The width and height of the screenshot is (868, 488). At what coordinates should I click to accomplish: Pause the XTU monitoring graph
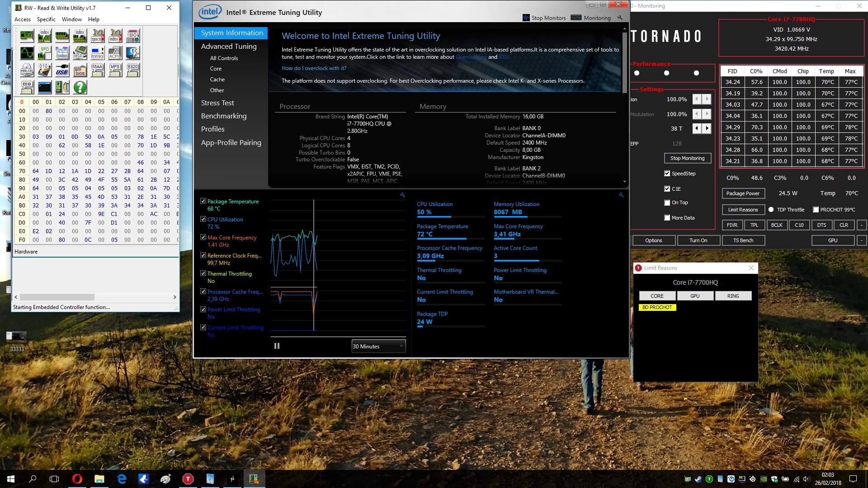(x=277, y=346)
